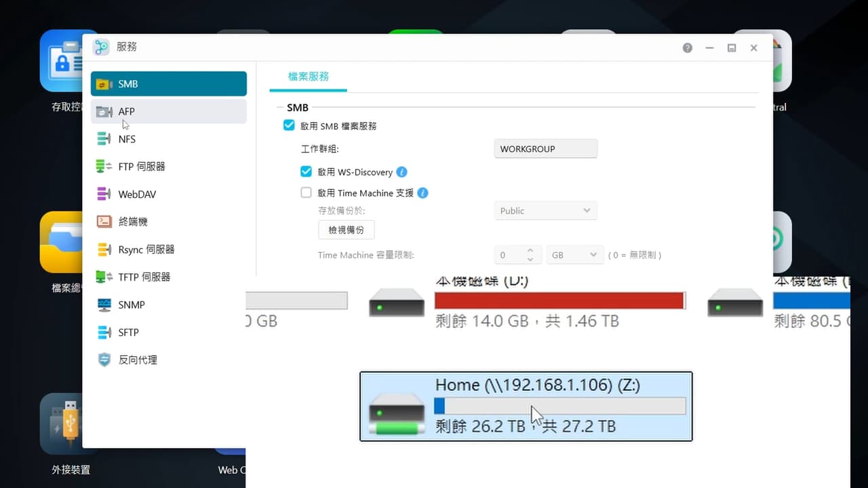
Task: Click the TFTP server sidebar icon
Action: click(x=104, y=277)
